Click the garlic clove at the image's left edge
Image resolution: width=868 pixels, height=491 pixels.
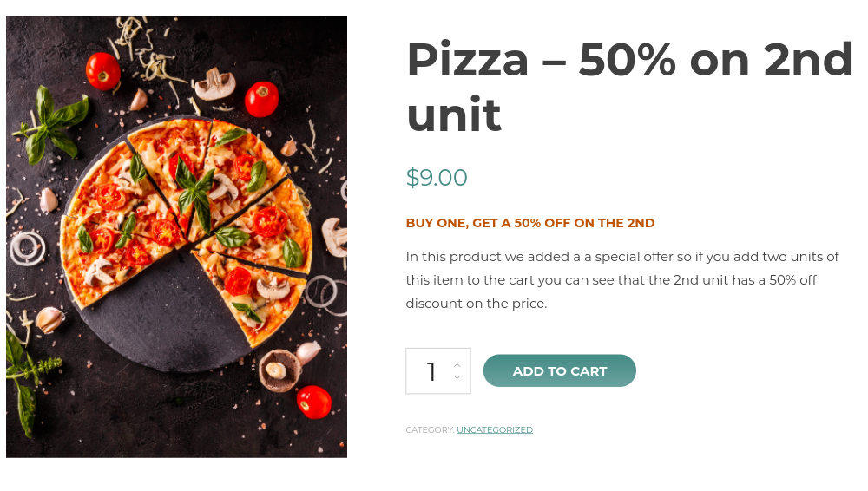[x=49, y=319]
